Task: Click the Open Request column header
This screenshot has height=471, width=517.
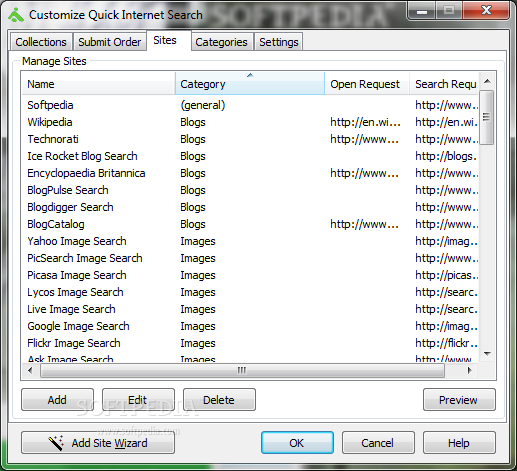Action: click(x=367, y=84)
